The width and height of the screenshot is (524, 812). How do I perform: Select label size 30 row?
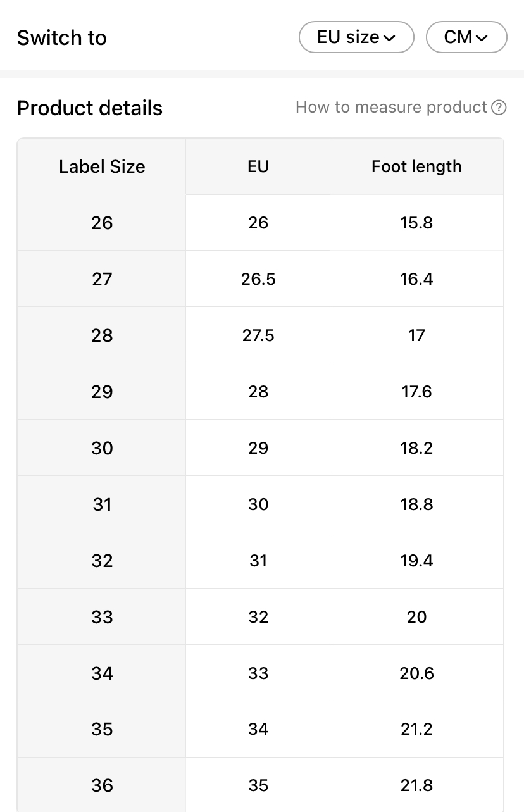pyautogui.click(x=102, y=448)
